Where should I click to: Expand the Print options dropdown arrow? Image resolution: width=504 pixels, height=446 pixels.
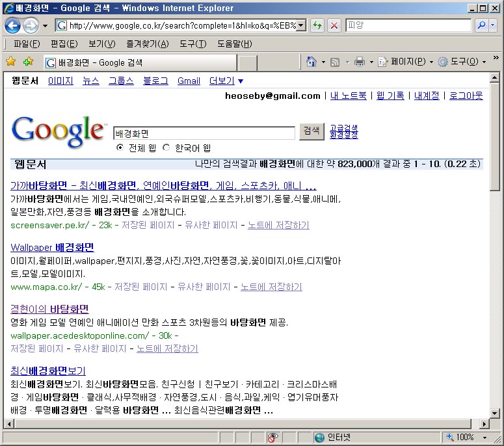click(x=371, y=62)
